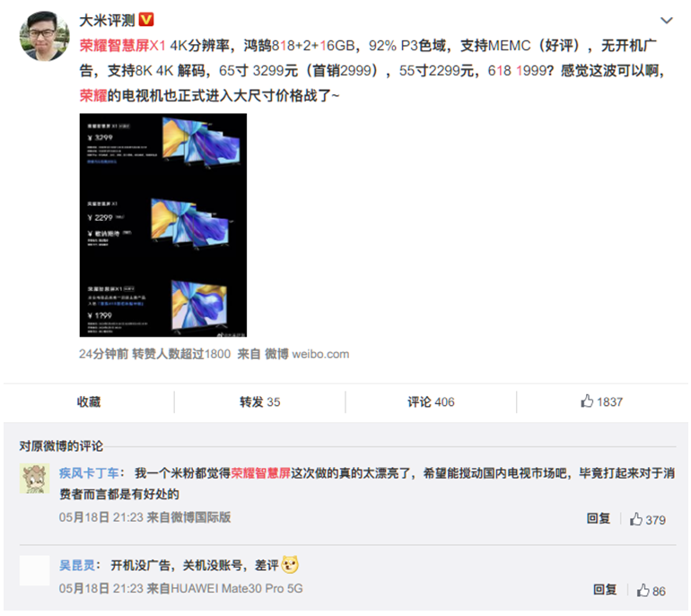Click the red 荣耀 link in third line
The height and width of the screenshot is (616, 691).
pyautogui.click(x=93, y=95)
